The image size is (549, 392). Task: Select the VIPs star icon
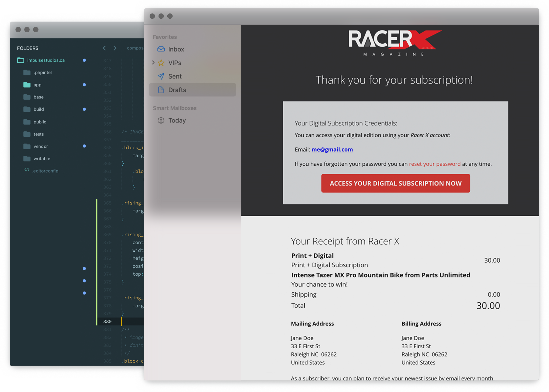[x=161, y=63]
